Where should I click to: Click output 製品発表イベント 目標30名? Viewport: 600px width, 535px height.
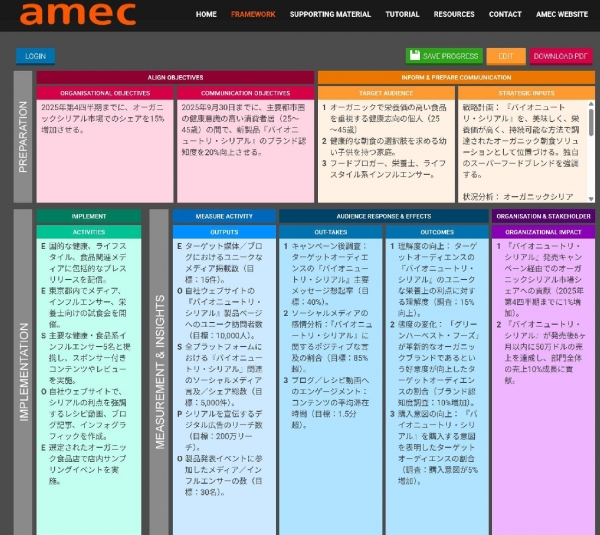(220, 475)
